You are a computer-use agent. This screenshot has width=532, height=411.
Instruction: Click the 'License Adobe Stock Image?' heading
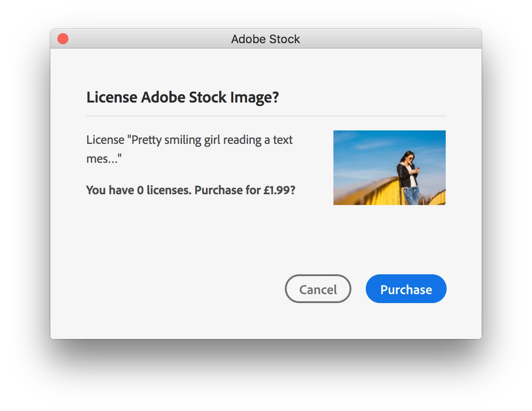[x=182, y=98]
